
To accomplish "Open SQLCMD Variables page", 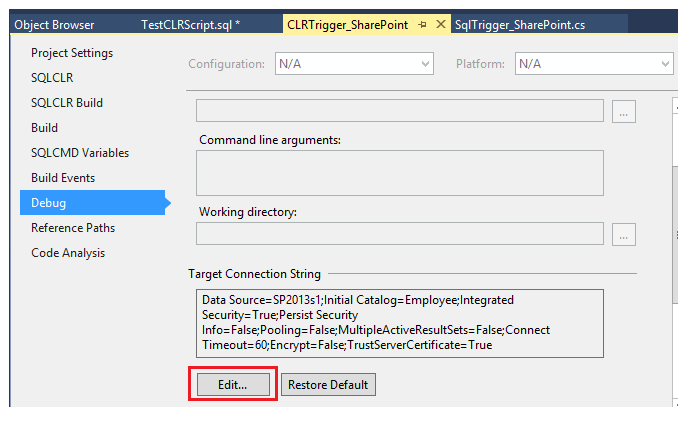I will tap(80, 153).
